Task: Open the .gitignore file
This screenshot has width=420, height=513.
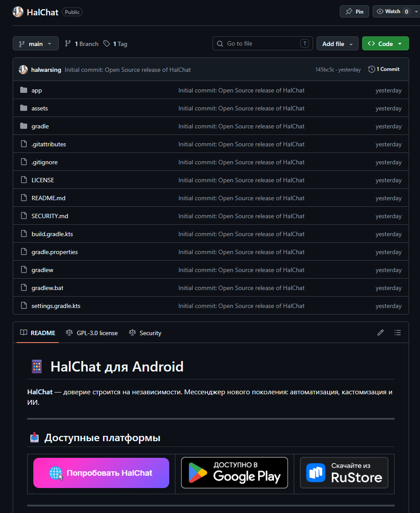Action: click(45, 162)
